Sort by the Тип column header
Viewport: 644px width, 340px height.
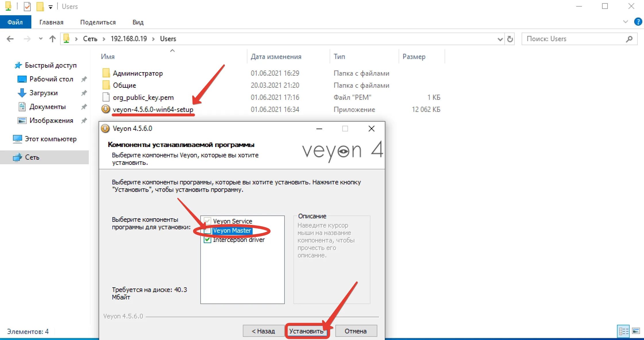(339, 57)
